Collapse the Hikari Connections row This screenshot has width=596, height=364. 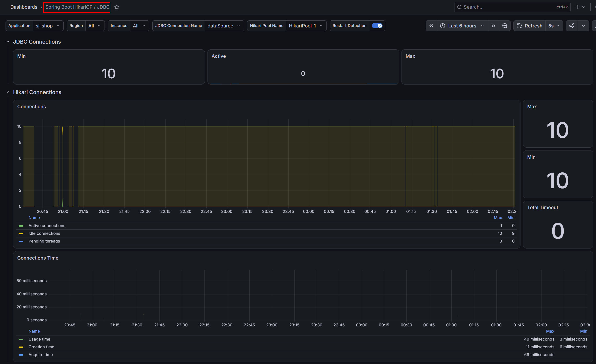[x=8, y=92]
